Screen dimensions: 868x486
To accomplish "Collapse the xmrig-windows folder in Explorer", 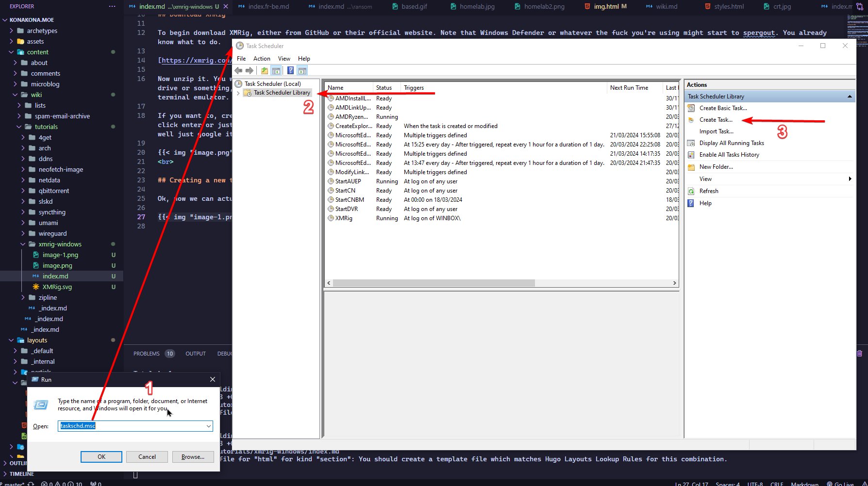I will (x=23, y=244).
